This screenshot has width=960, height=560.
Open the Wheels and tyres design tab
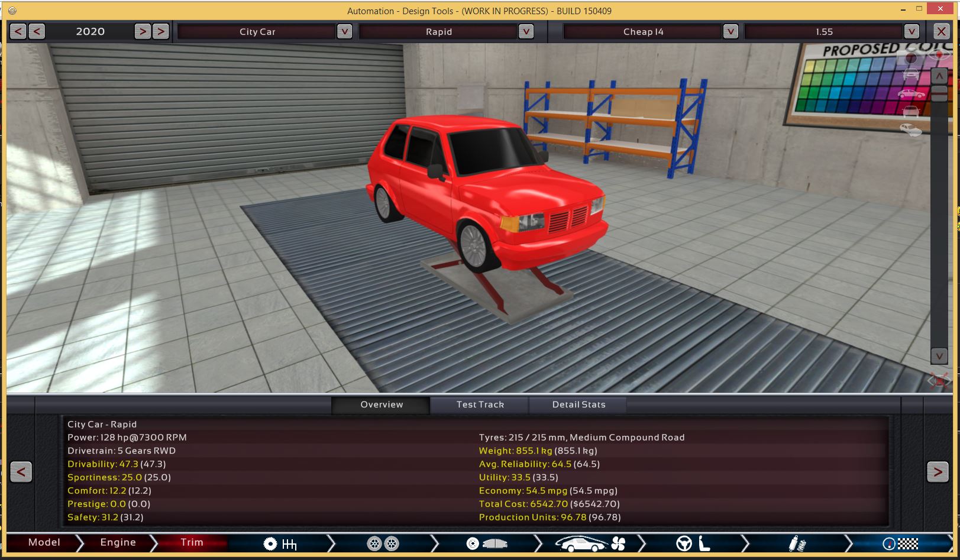click(x=383, y=543)
